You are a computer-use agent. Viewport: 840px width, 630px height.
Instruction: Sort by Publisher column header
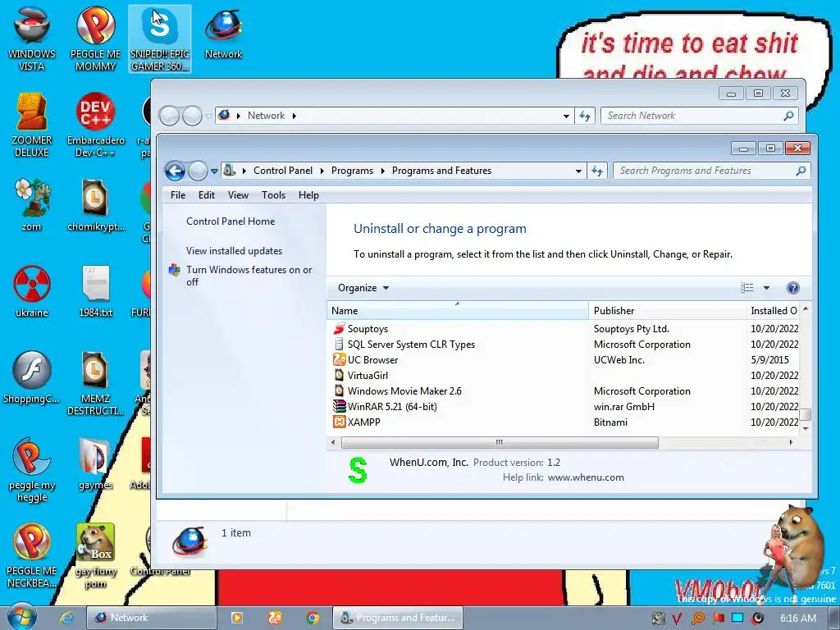pyautogui.click(x=666, y=311)
